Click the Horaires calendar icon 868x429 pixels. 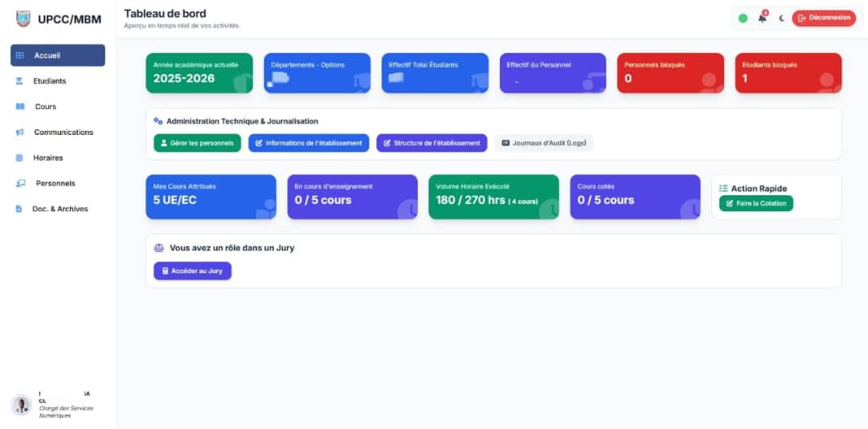19,157
